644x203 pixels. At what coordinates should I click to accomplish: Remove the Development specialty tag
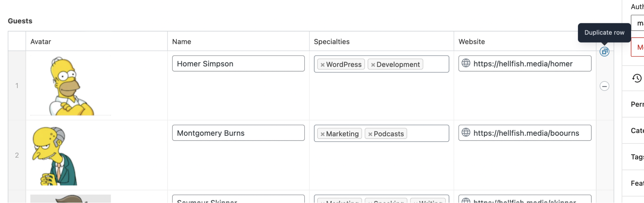373,65
